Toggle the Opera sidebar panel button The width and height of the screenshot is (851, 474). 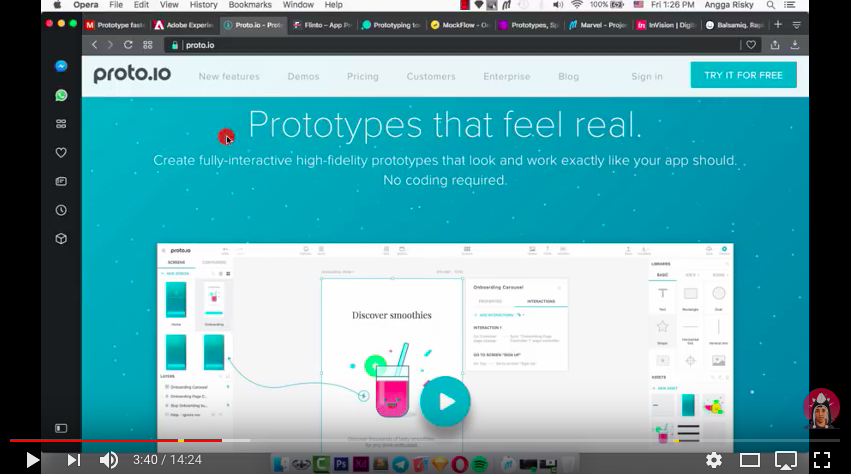61,428
